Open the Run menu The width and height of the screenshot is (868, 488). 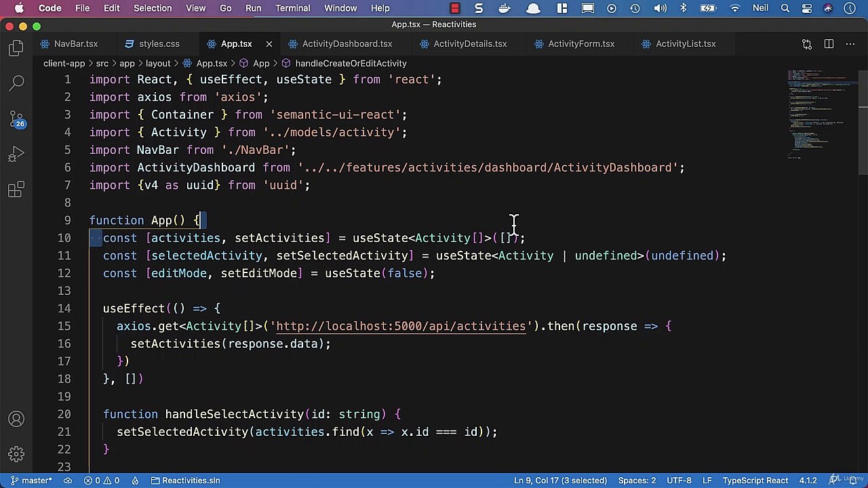tap(254, 8)
